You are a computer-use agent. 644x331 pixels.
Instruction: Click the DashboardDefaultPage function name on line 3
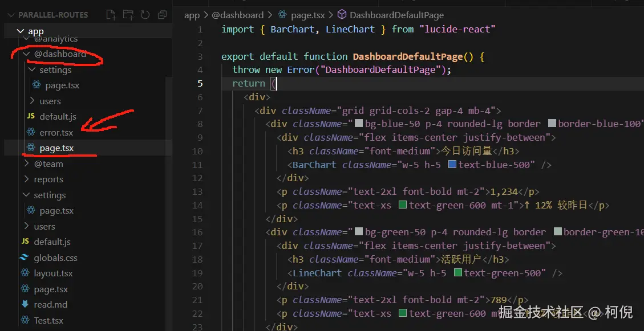click(408, 56)
